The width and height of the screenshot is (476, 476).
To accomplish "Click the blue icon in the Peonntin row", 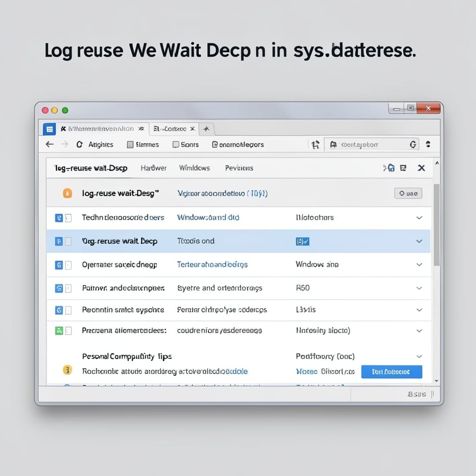I will pos(59,310).
